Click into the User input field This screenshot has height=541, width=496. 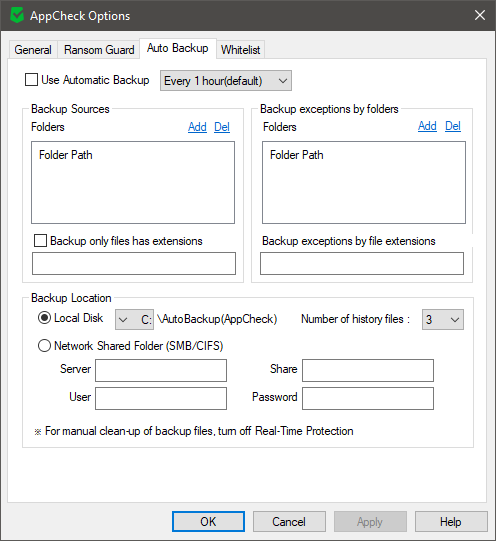pyautogui.click(x=161, y=399)
